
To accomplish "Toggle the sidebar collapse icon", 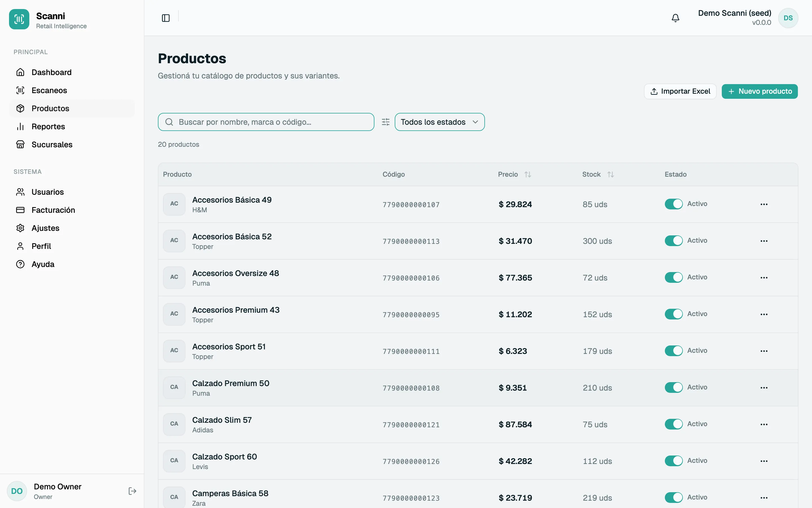I will [166, 18].
